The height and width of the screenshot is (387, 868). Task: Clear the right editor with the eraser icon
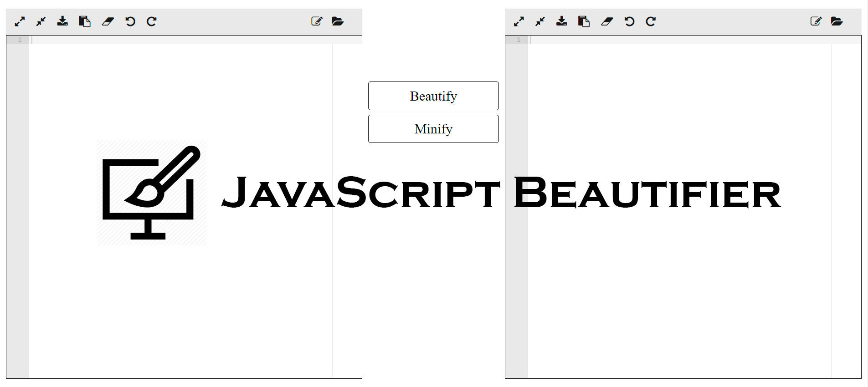pyautogui.click(x=606, y=21)
